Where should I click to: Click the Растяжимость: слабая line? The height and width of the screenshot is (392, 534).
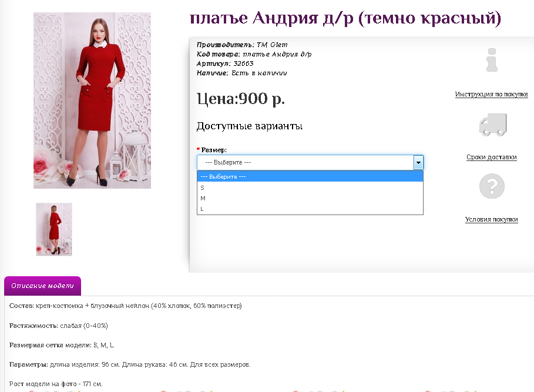click(59, 326)
